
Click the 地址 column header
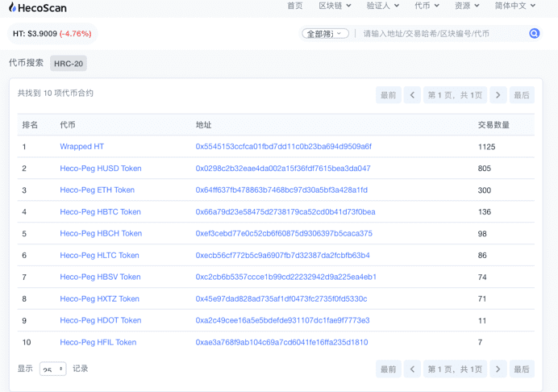[203, 124]
